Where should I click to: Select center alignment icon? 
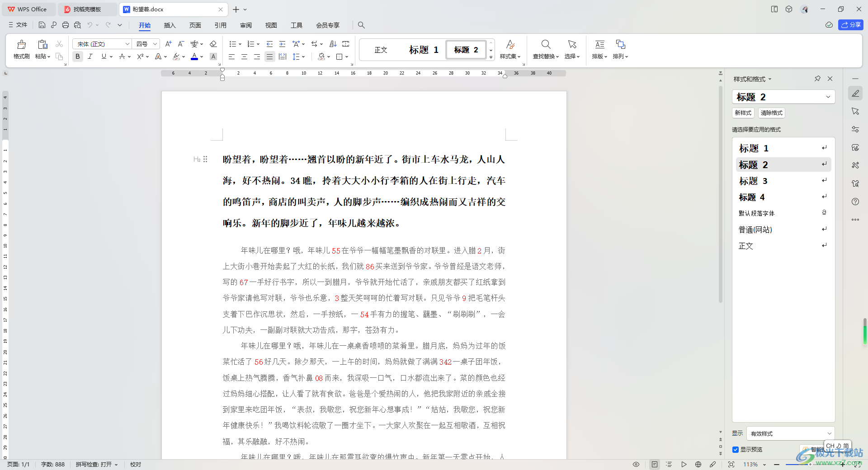244,56
